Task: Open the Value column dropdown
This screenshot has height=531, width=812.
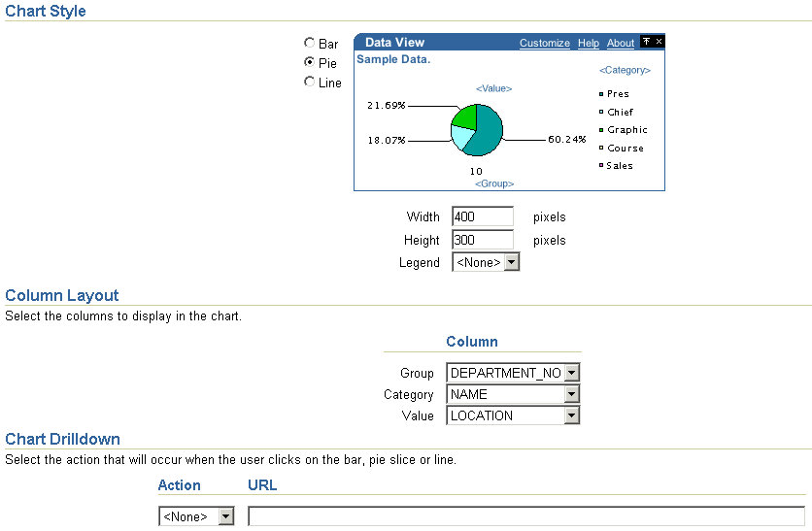Action: click(x=513, y=415)
